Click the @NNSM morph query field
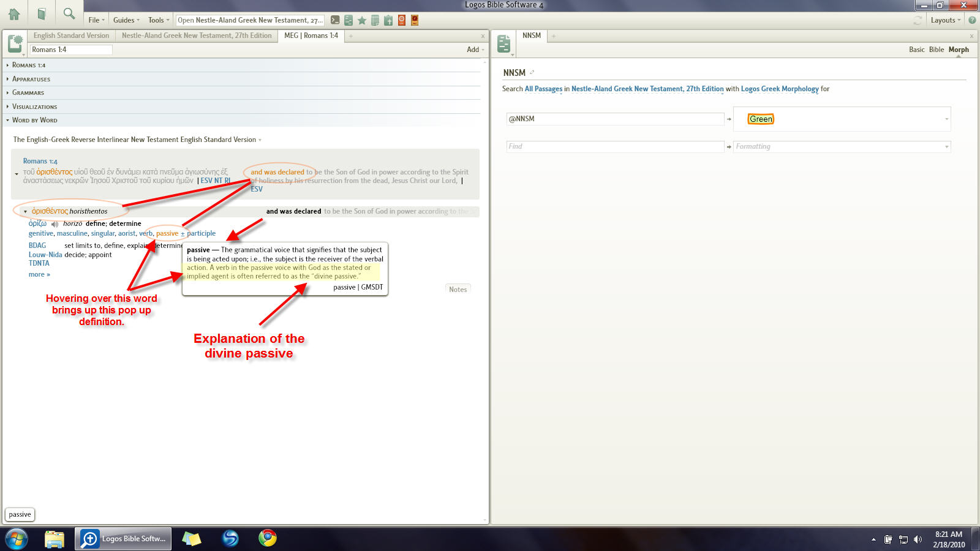980x551 pixels. [x=615, y=119]
